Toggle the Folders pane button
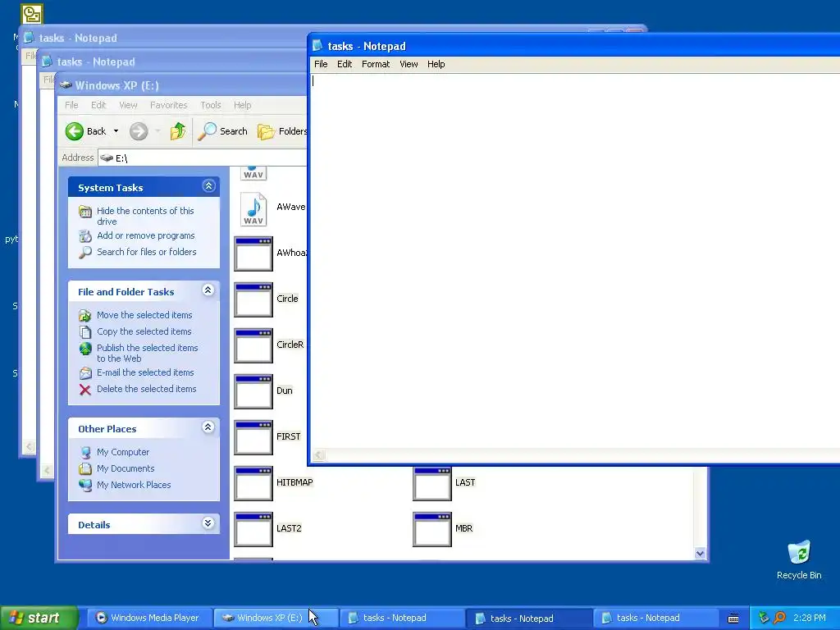The height and width of the screenshot is (630, 840). (282, 131)
